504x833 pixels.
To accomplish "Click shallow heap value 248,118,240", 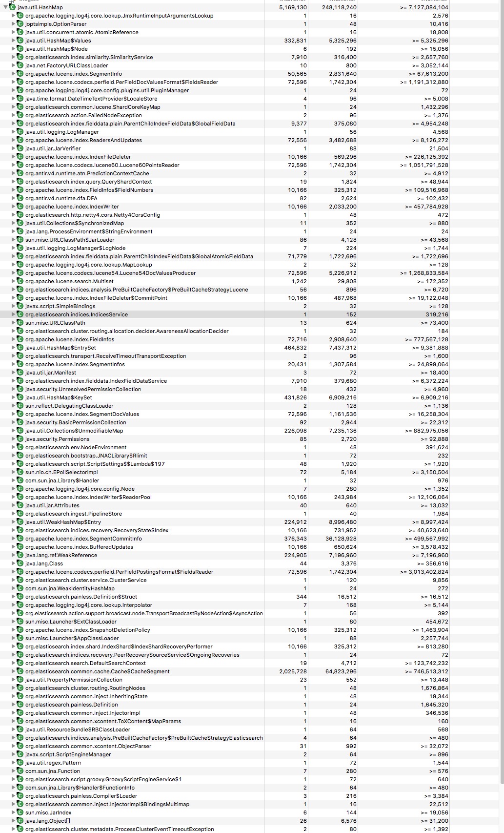I will (x=340, y=7).
